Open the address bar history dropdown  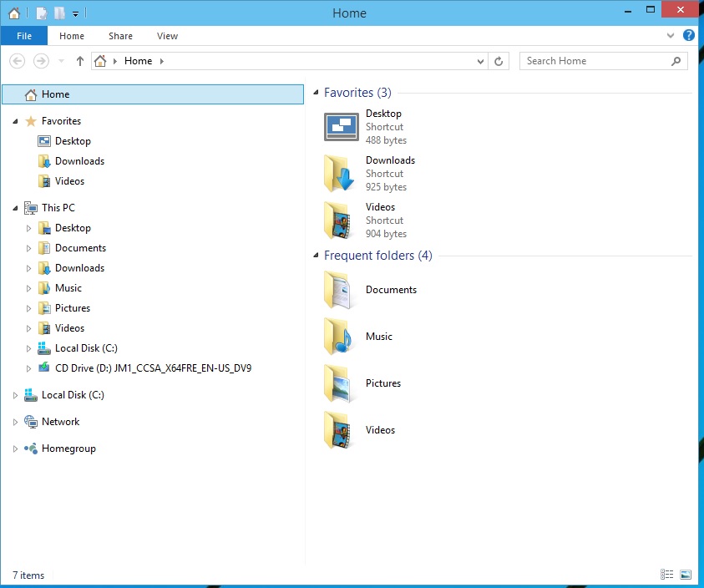point(480,61)
